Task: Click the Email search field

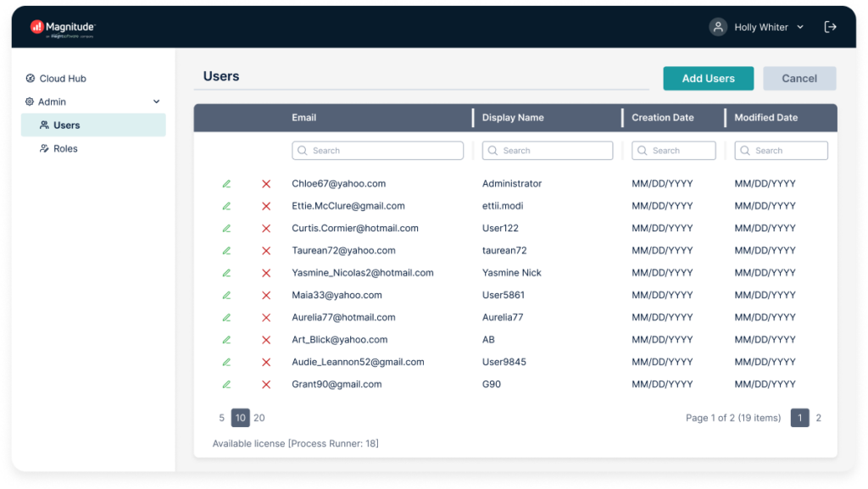Action: point(377,150)
